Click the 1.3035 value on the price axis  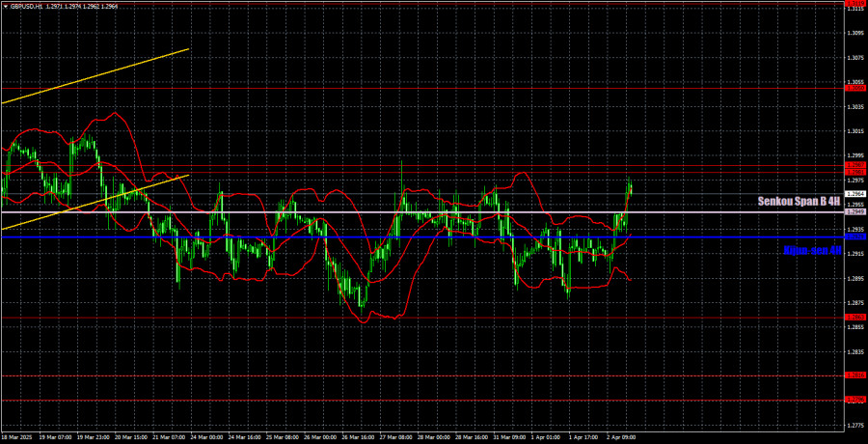click(855, 106)
